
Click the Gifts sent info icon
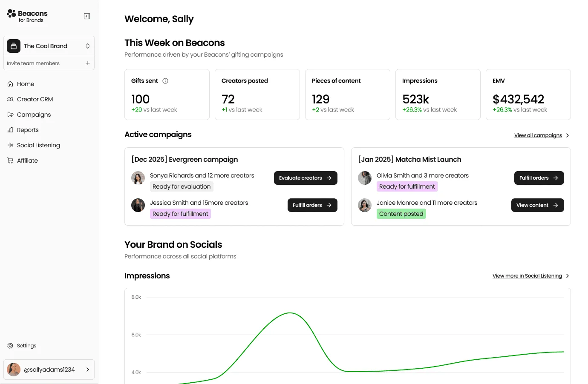(165, 81)
